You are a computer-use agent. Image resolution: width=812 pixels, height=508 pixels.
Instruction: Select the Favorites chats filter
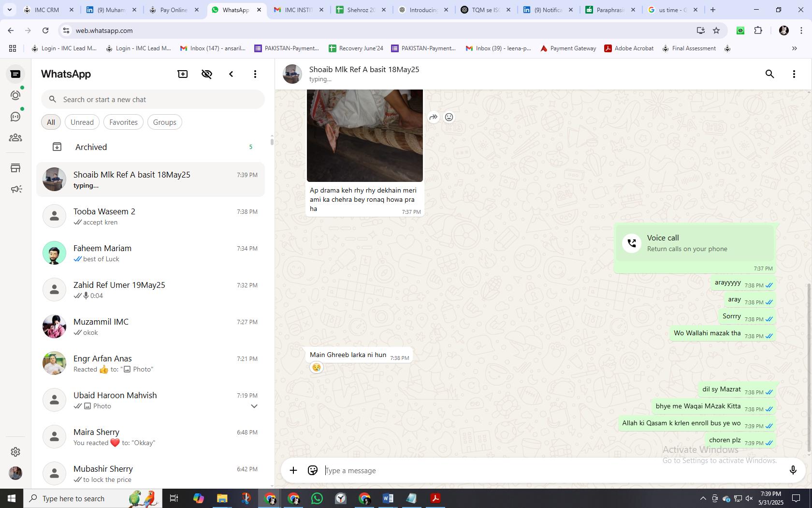coord(123,122)
